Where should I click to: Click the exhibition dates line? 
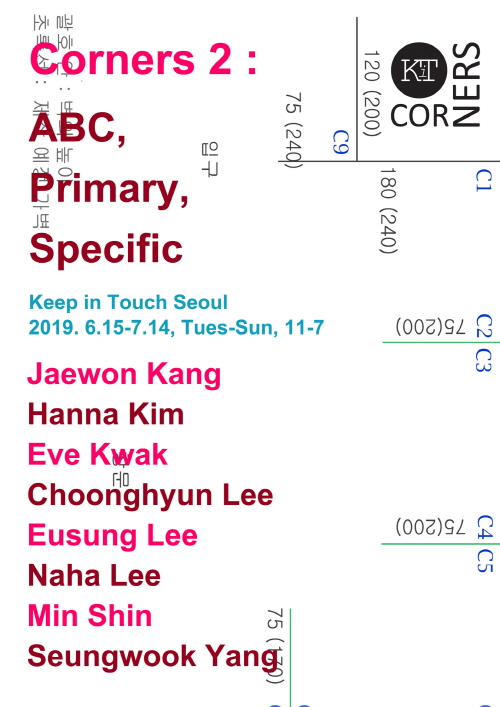(x=176, y=327)
